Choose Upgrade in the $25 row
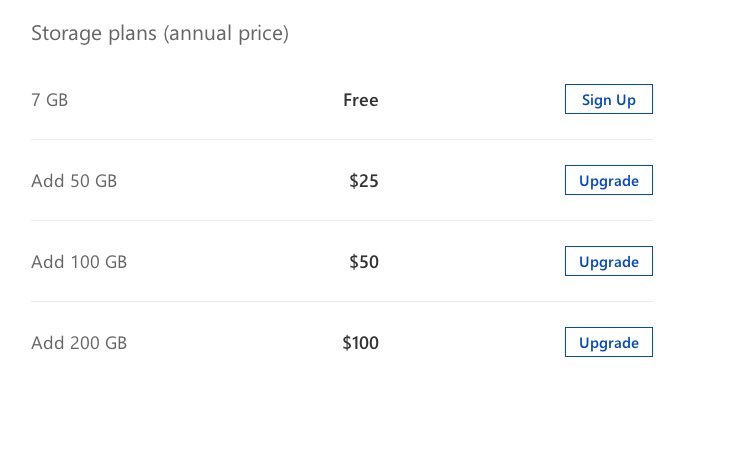 pyautogui.click(x=608, y=181)
